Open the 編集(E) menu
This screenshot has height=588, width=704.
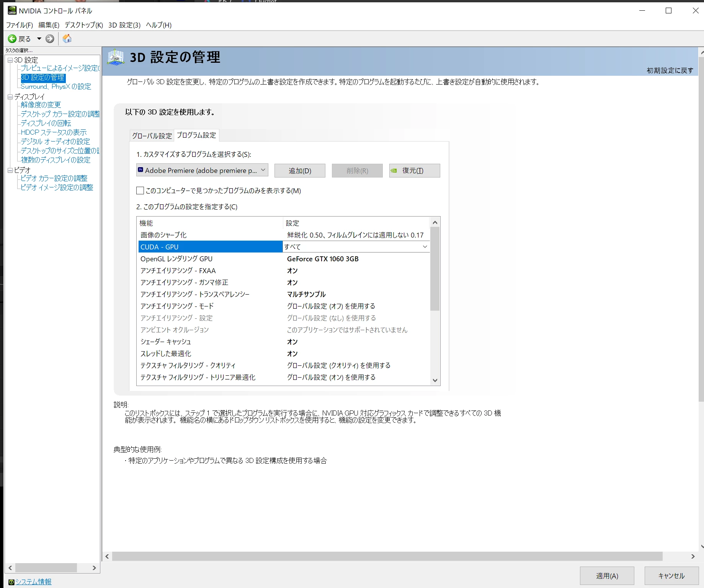49,25
